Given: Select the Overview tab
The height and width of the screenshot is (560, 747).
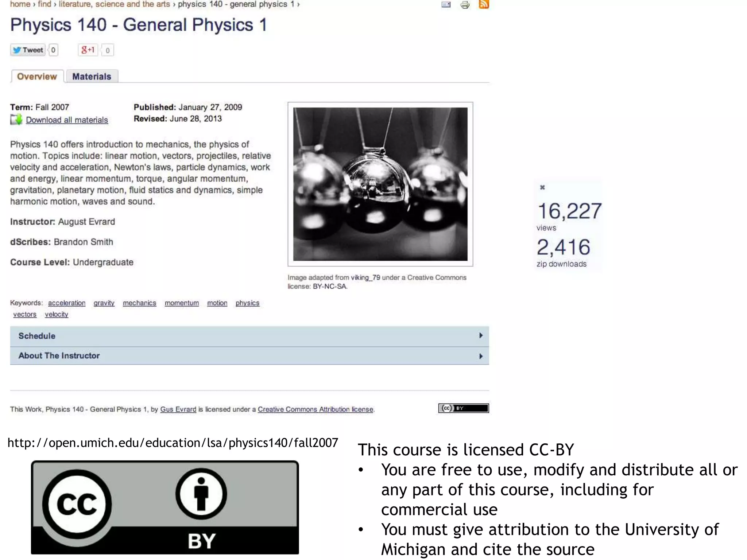Looking at the screenshot, I should (37, 77).
